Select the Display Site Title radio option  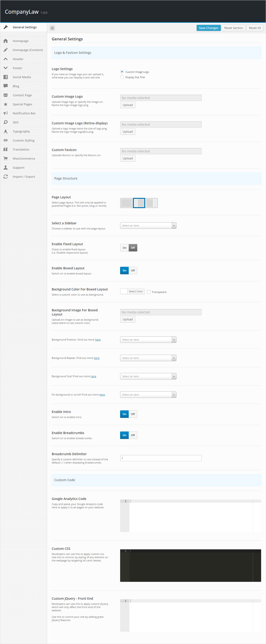[x=122, y=77]
